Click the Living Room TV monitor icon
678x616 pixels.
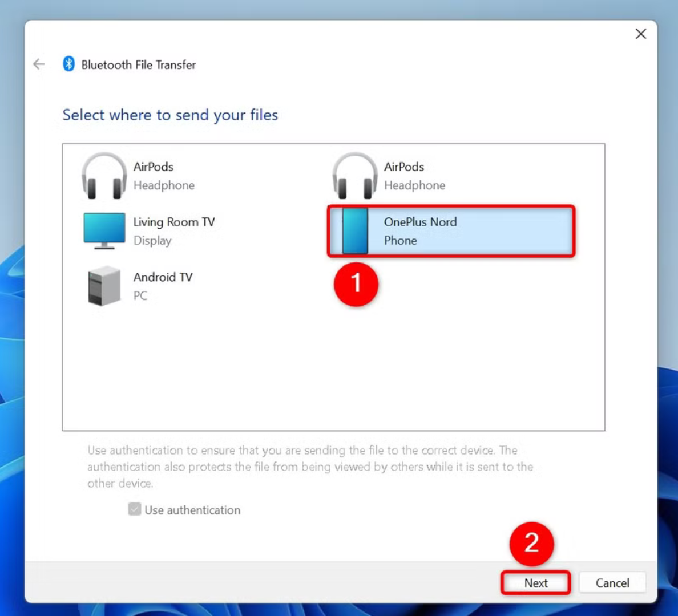pos(104,231)
